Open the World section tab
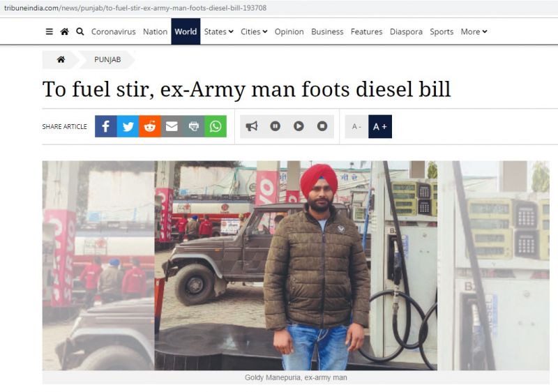This screenshot has height=392, width=558. 186,31
